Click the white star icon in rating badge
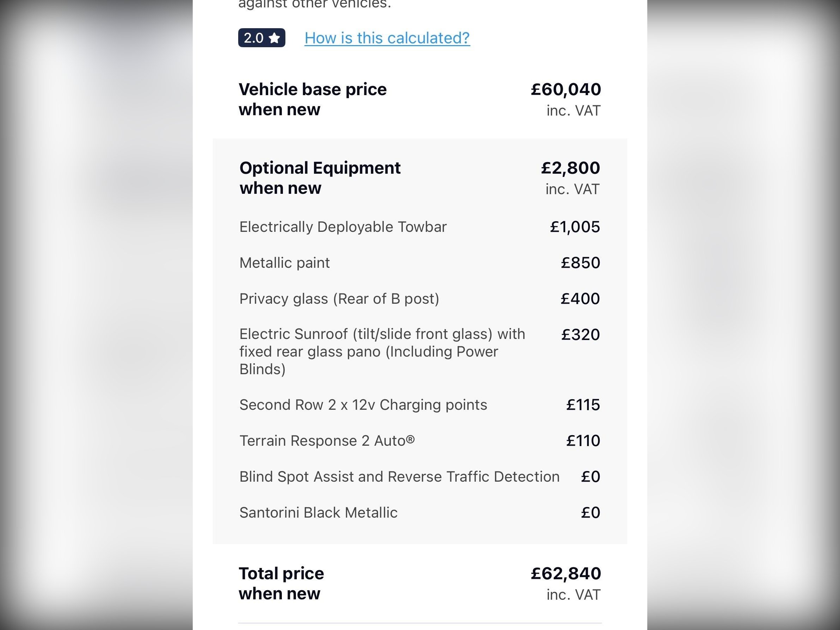 tap(274, 38)
